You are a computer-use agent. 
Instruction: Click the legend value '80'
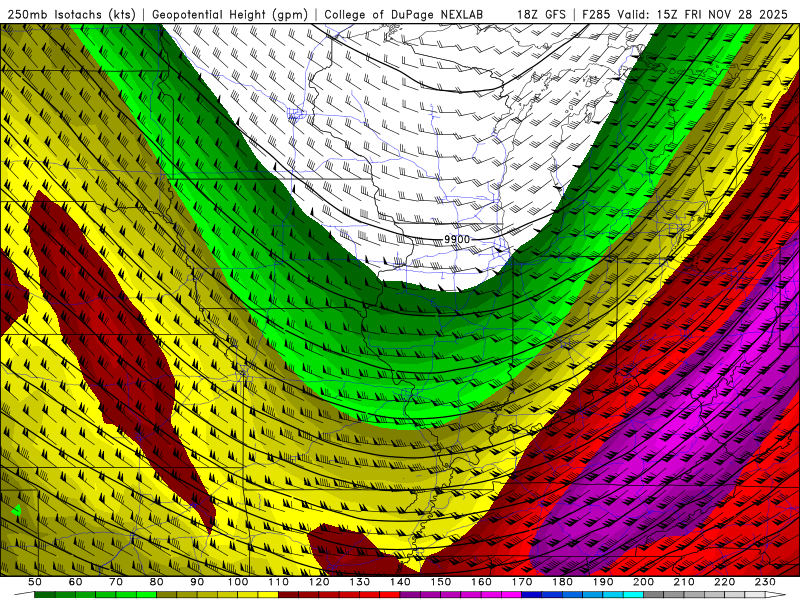[157, 582]
